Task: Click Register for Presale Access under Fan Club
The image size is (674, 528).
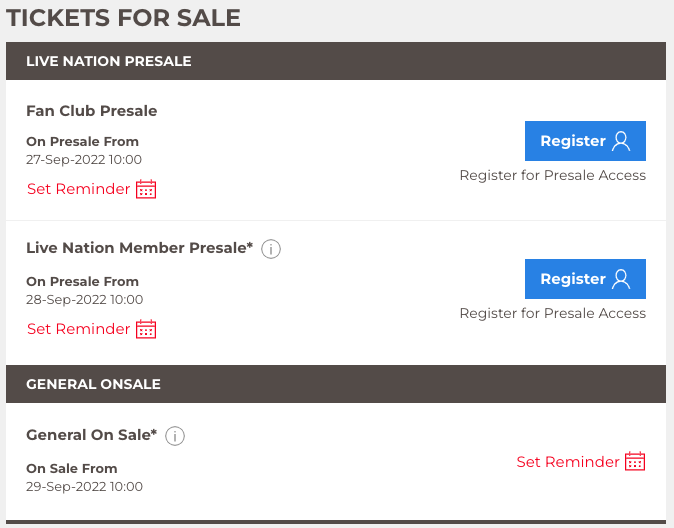Action: 552,175
